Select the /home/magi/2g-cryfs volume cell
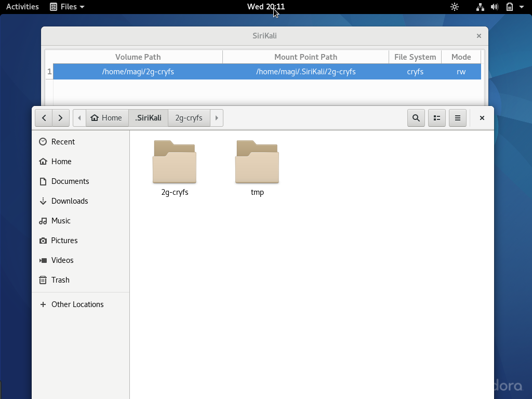 tap(138, 72)
